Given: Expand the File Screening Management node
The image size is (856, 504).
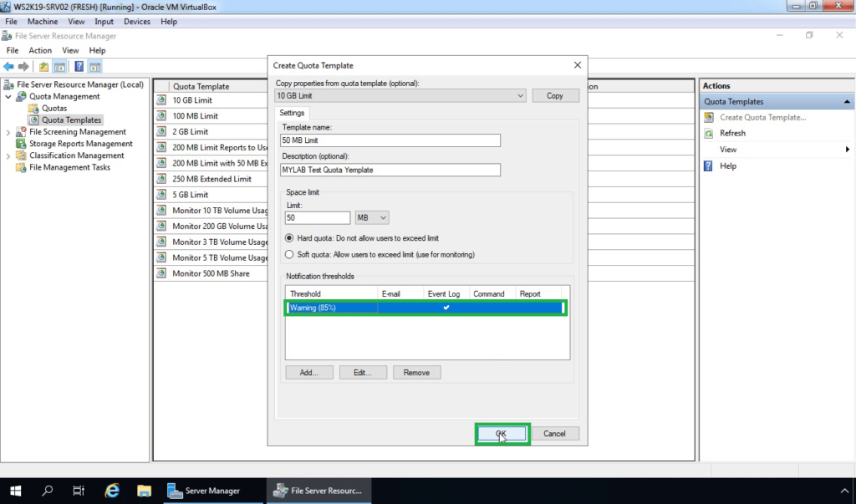Looking at the screenshot, I should coord(8,132).
